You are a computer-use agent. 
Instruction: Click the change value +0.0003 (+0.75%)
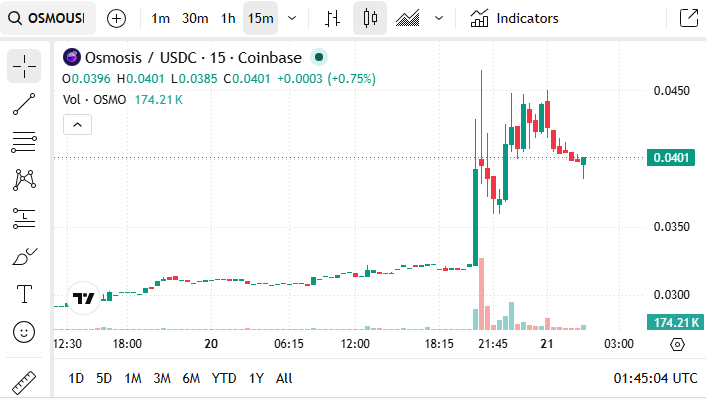(x=326, y=79)
